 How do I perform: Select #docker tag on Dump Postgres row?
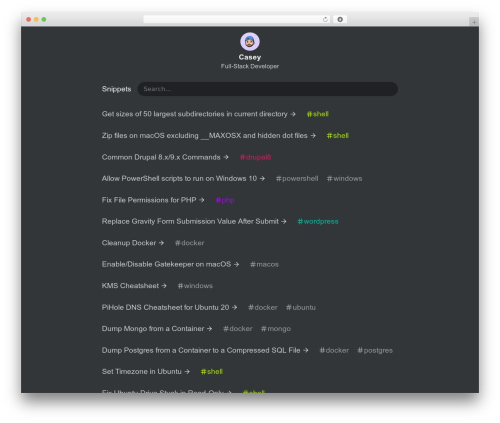point(334,350)
